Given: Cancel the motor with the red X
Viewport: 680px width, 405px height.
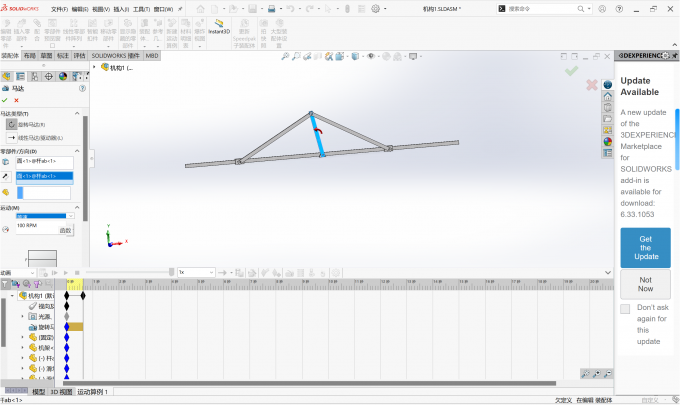Looking at the screenshot, I should (16, 100).
